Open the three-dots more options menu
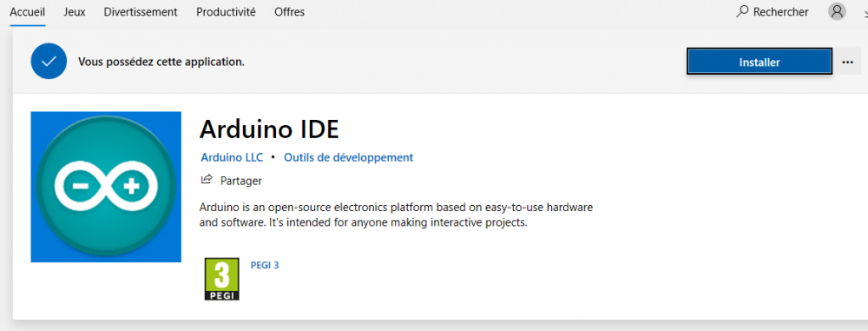Image resolution: width=868 pixels, height=331 pixels. coord(847,62)
